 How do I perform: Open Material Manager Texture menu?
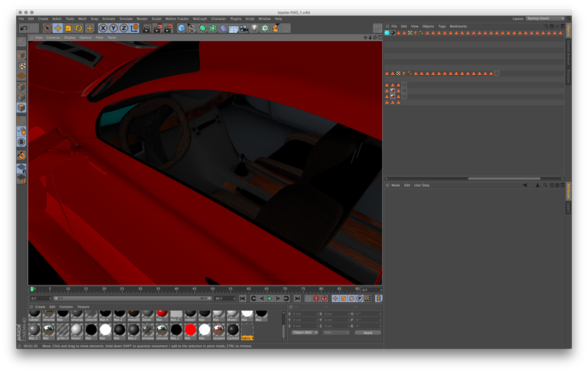83,307
